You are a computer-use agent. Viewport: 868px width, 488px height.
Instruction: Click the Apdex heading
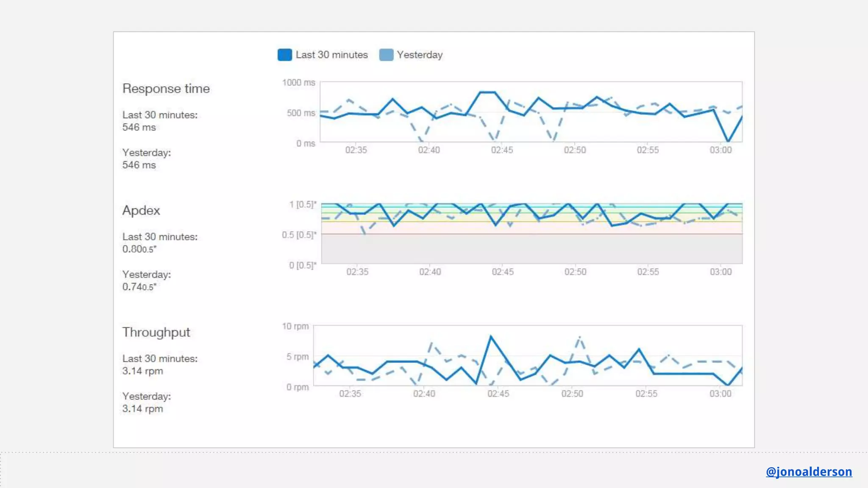point(141,211)
